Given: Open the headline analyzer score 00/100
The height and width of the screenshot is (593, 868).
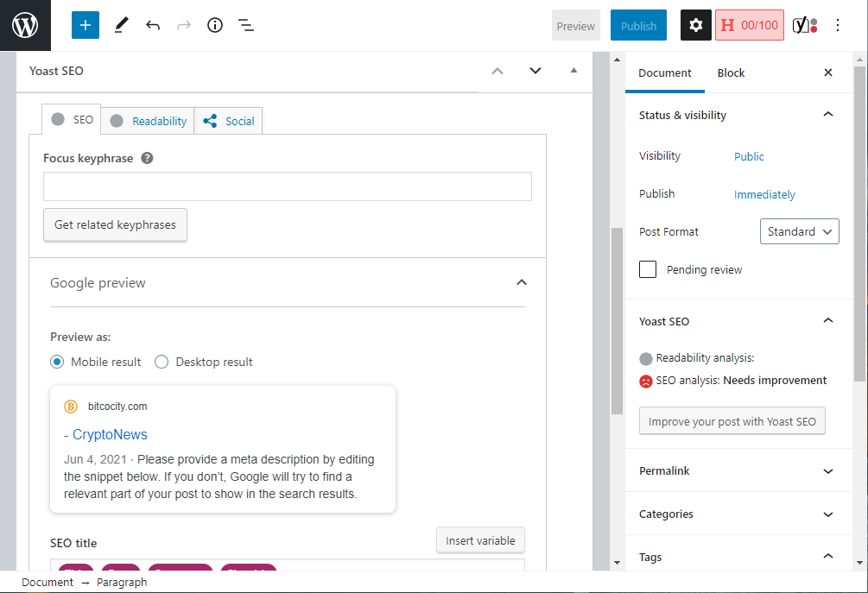Looking at the screenshot, I should pos(750,25).
